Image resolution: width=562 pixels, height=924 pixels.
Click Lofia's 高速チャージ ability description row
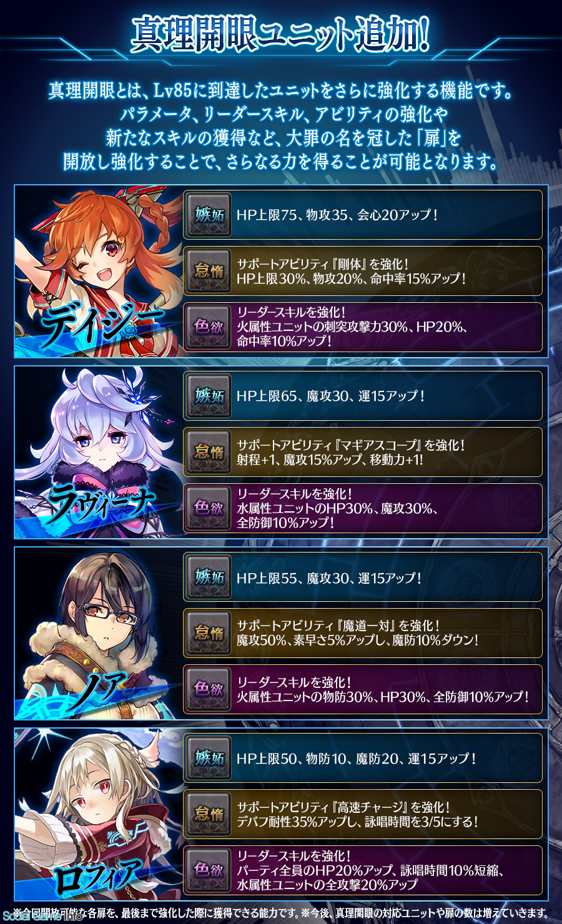point(363,814)
